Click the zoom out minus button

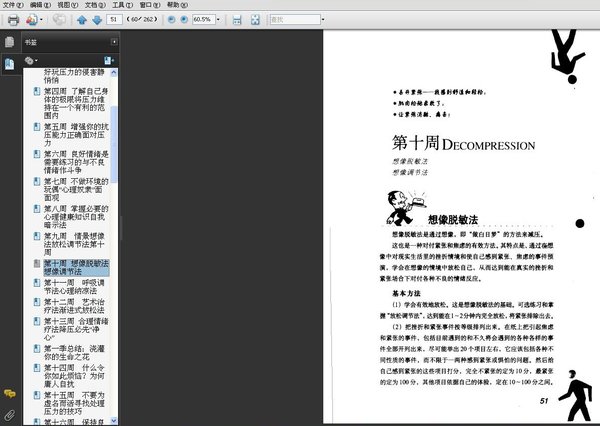pyautogui.click(x=171, y=19)
